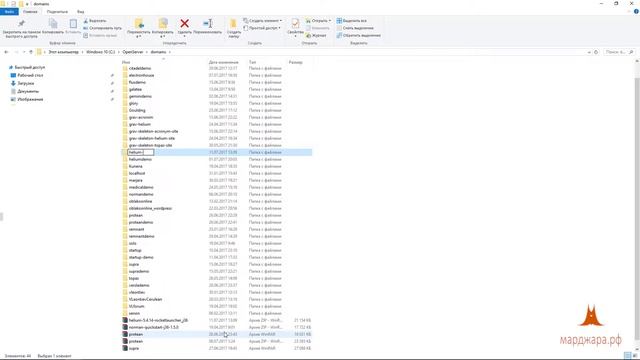Click Обратить выделение (Invert selection) item

[x=358, y=36]
